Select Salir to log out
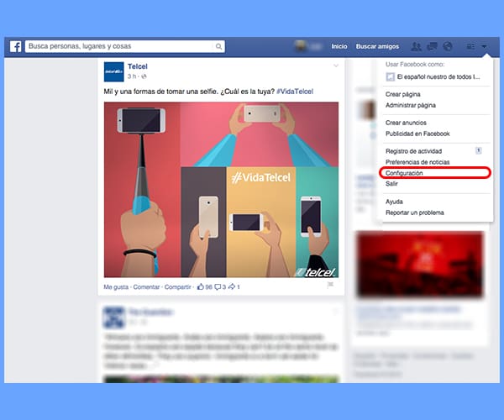The image size is (504, 420). [x=391, y=184]
